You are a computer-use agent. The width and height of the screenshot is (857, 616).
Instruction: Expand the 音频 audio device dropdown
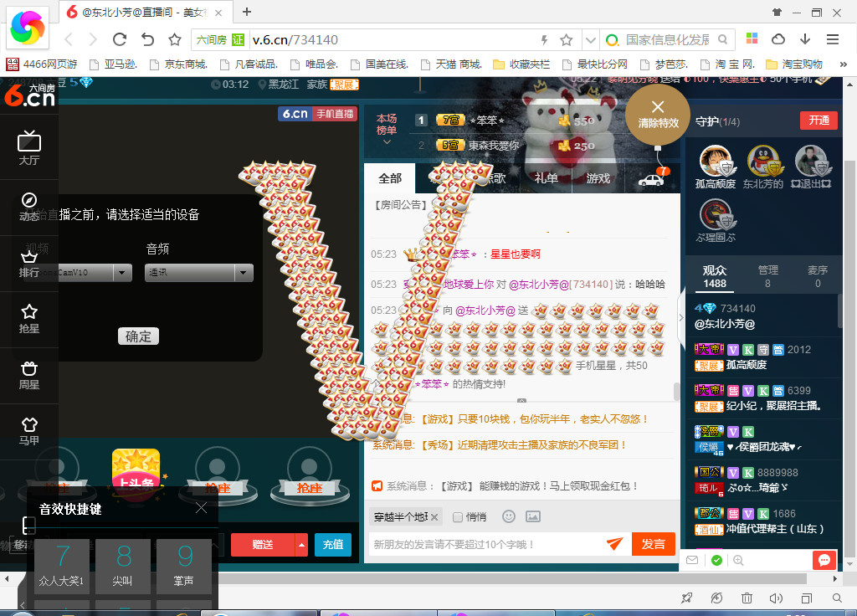(x=244, y=272)
